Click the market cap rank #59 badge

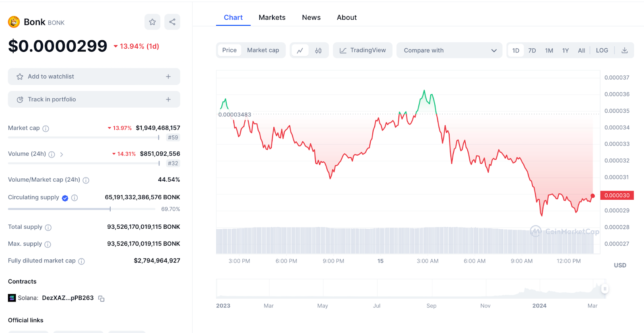point(173,137)
